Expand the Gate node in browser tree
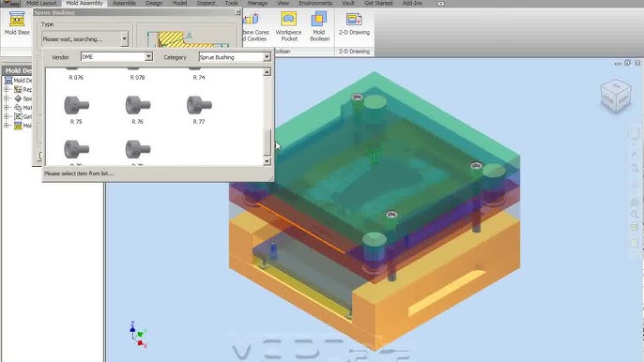This screenshot has height=362, width=644. (7, 116)
